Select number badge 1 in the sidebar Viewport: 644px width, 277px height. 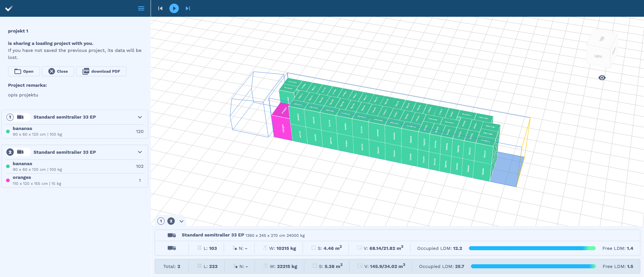click(10, 117)
